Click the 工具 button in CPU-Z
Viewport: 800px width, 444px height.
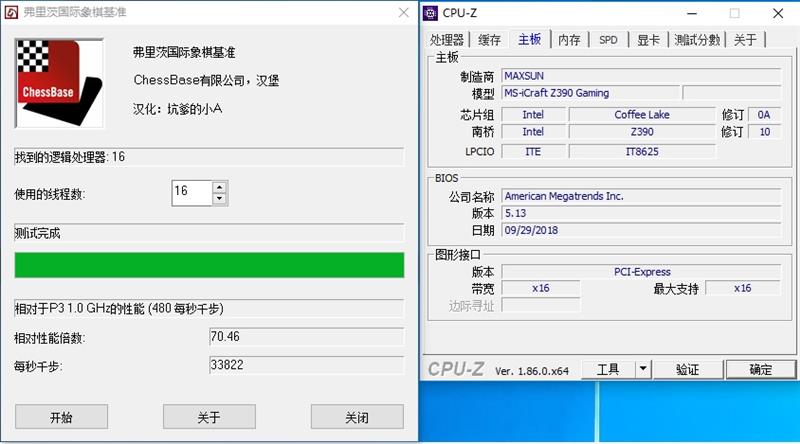pos(608,369)
